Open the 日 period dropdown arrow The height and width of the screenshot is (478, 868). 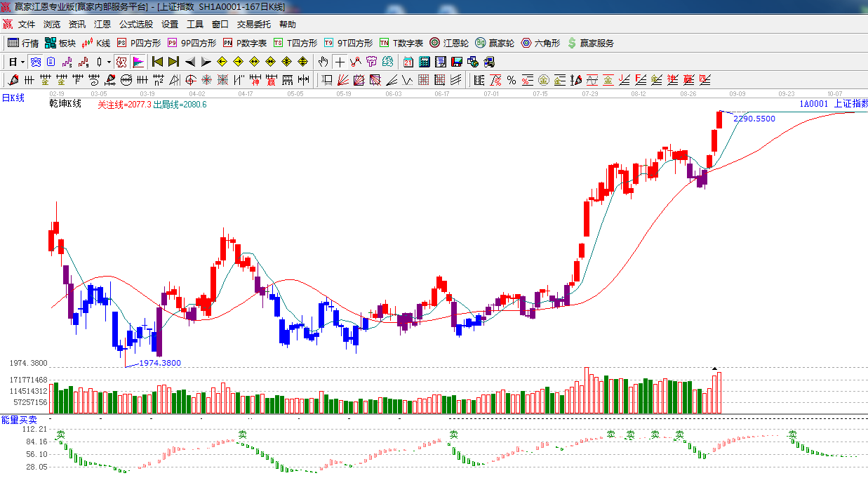tap(22, 62)
